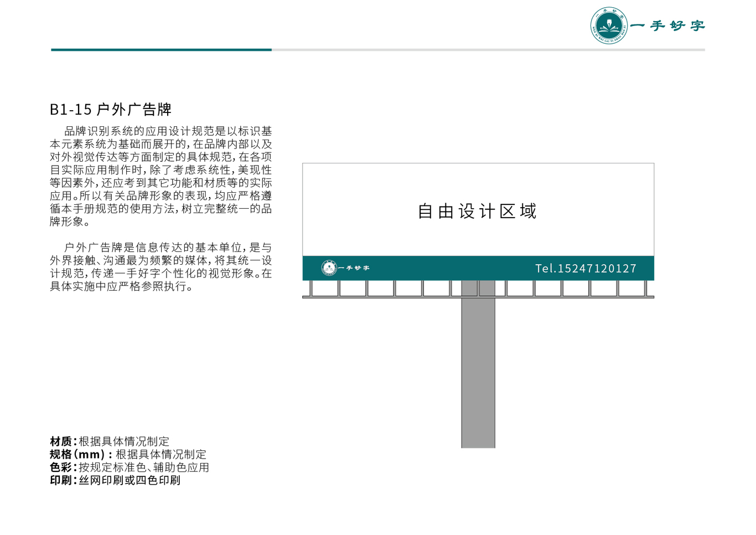Click the line 规格(mm)：根据具体情况制定
Image resolution: width=756 pixels, height=535 pixels.
tap(128, 454)
